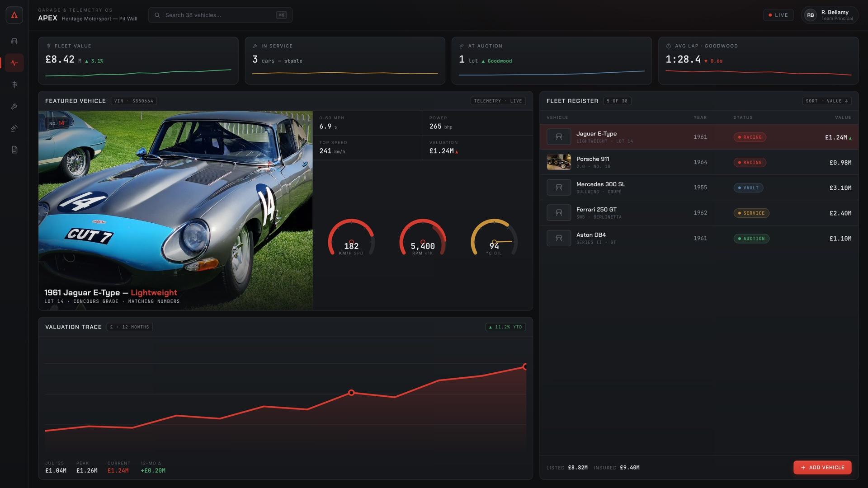Viewport: 868px width, 488px height.
Task: Click the 5 OF 38 count badge
Action: [617, 101]
